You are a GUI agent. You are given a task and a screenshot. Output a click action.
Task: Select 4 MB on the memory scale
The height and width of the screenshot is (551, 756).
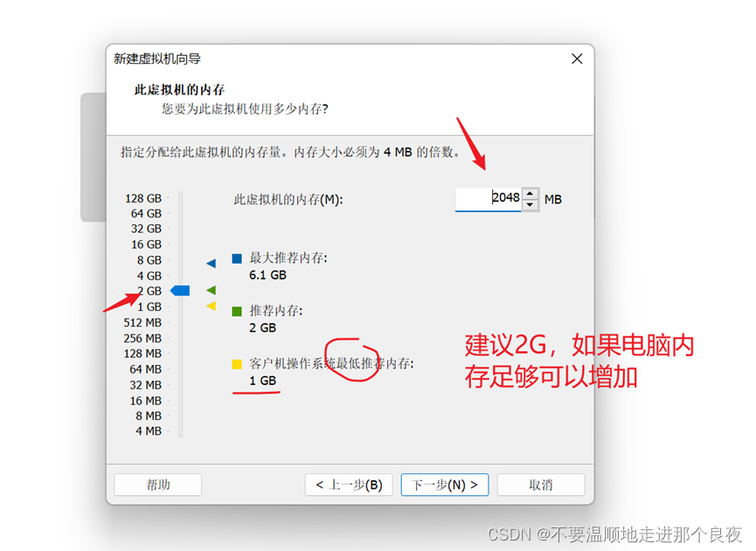(149, 431)
